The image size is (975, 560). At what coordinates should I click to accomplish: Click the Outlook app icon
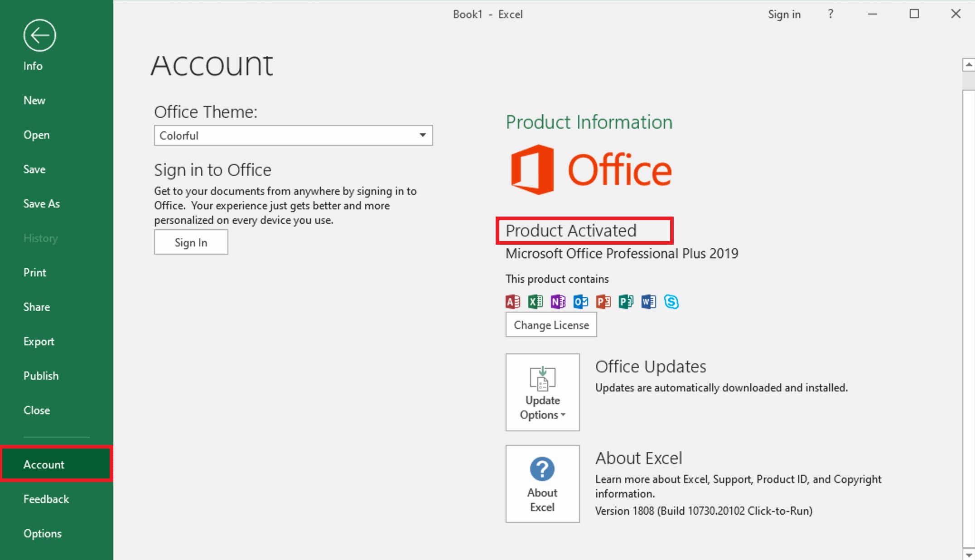(x=581, y=302)
